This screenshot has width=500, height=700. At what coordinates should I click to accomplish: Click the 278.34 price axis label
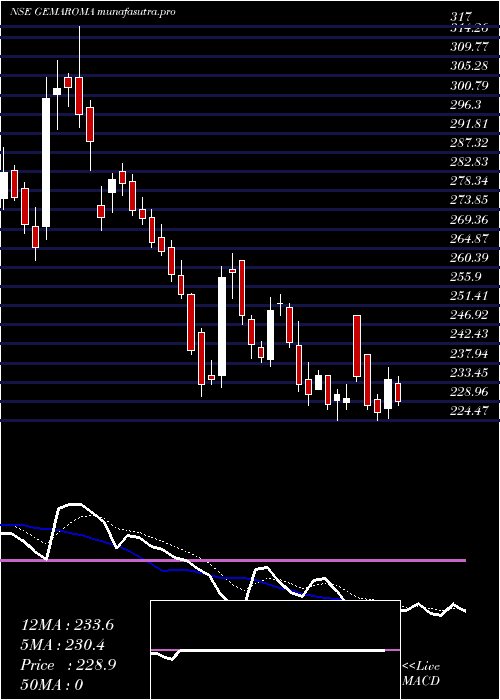pyautogui.click(x=469, y=181)
